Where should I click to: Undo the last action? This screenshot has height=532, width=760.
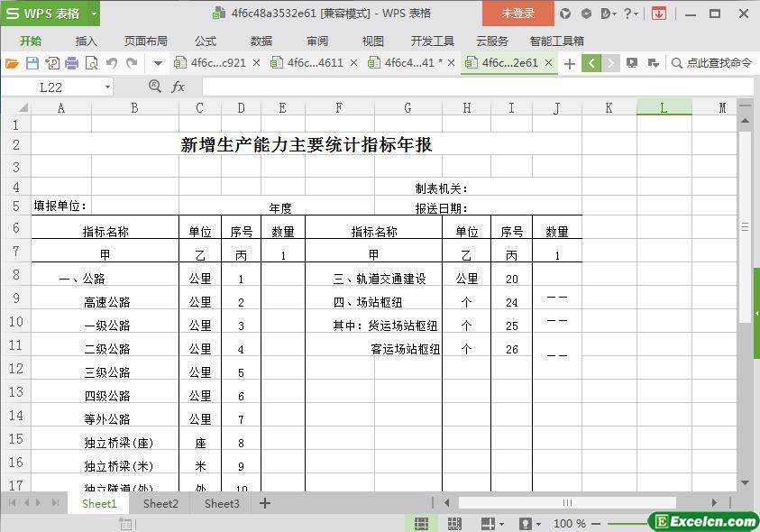pos(112,63)
